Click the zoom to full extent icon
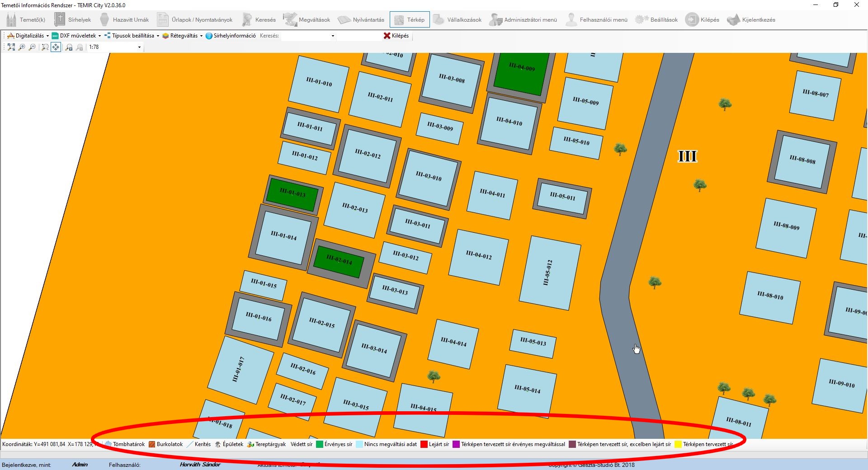Viewport: 868px width, 470px height. pos(11,47)
